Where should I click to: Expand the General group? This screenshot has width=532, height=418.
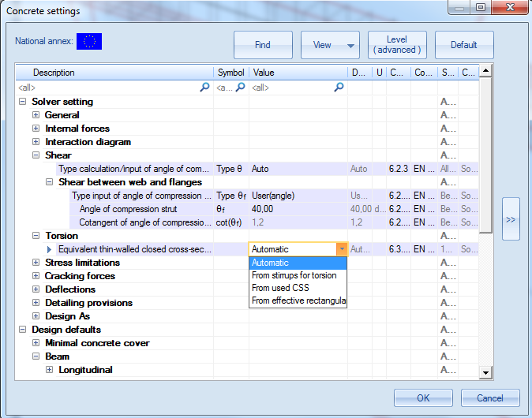[36, 115]
